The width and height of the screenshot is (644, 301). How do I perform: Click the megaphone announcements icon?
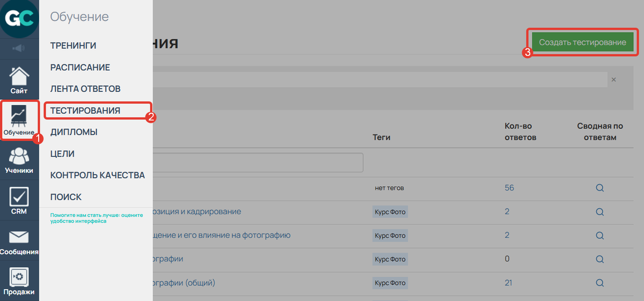coord(19,49)
